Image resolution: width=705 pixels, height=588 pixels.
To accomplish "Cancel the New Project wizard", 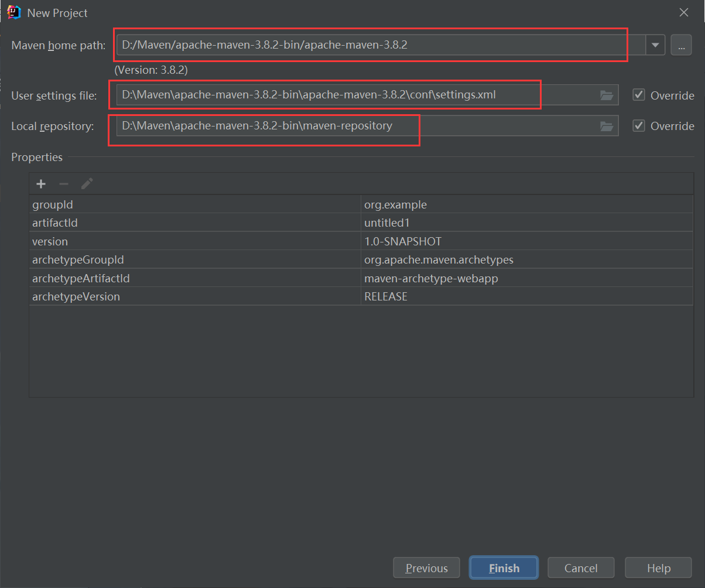I will pos(581,568).
